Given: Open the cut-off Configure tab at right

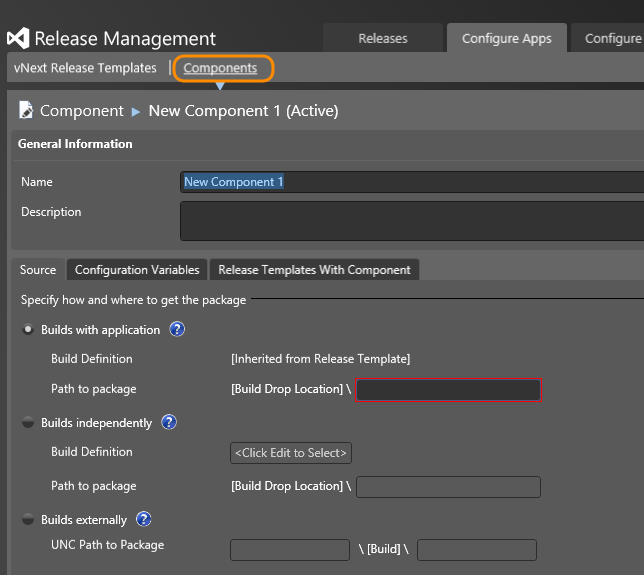Looking at the screenshot, I should point(609,38).
